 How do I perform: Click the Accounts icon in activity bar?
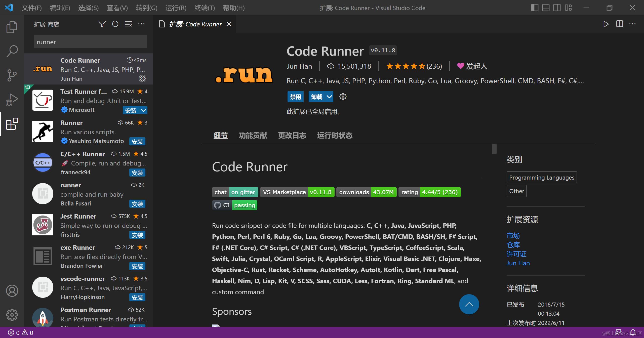tap(12, 291)
